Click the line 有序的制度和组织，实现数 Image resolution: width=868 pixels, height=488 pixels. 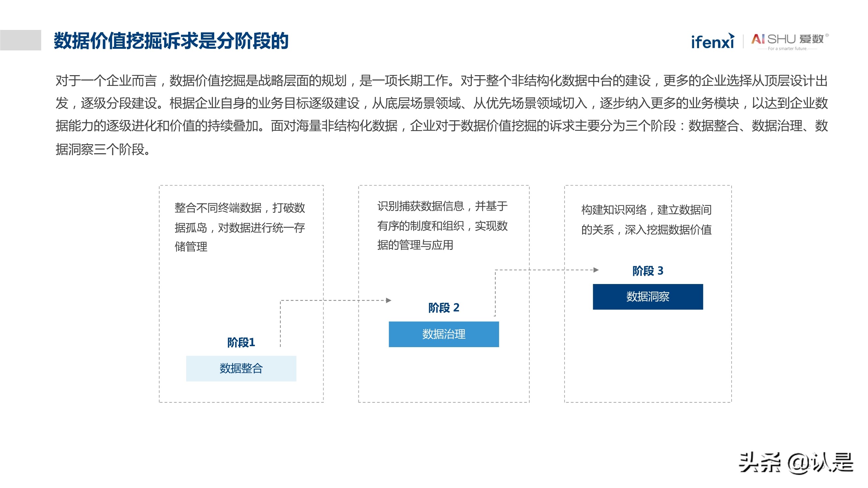pos(442,226)
